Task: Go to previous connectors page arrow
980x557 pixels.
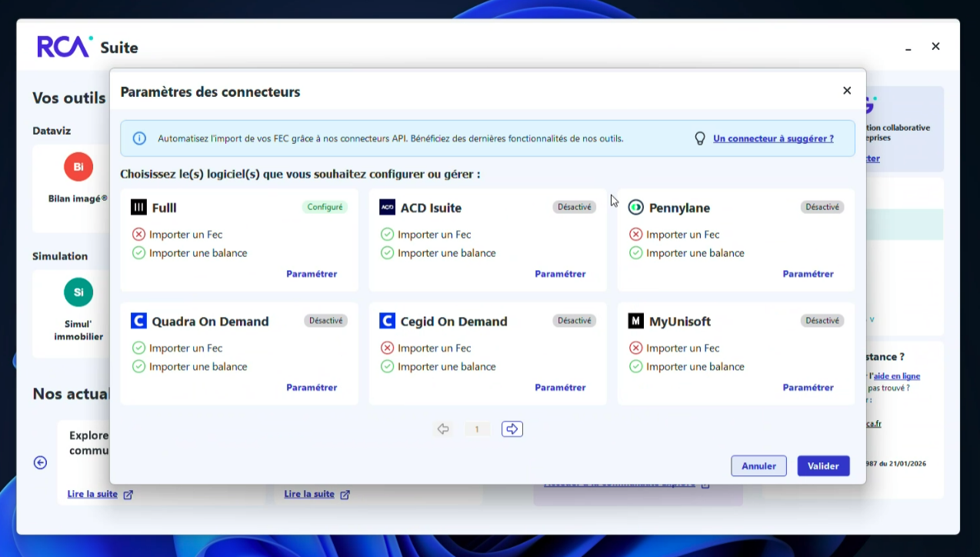Action: coord(443,429)
